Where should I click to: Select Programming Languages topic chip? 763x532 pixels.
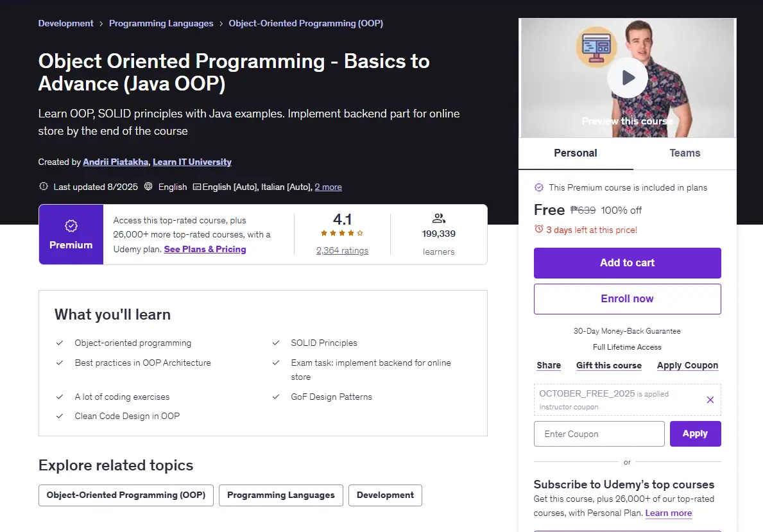point(281,495)
